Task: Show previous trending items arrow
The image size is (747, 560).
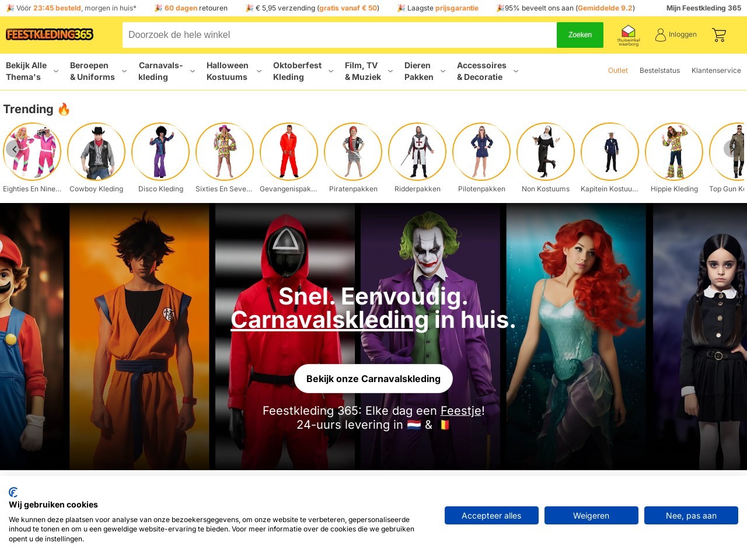Action: pyautogui.click(x=14, y=149)
